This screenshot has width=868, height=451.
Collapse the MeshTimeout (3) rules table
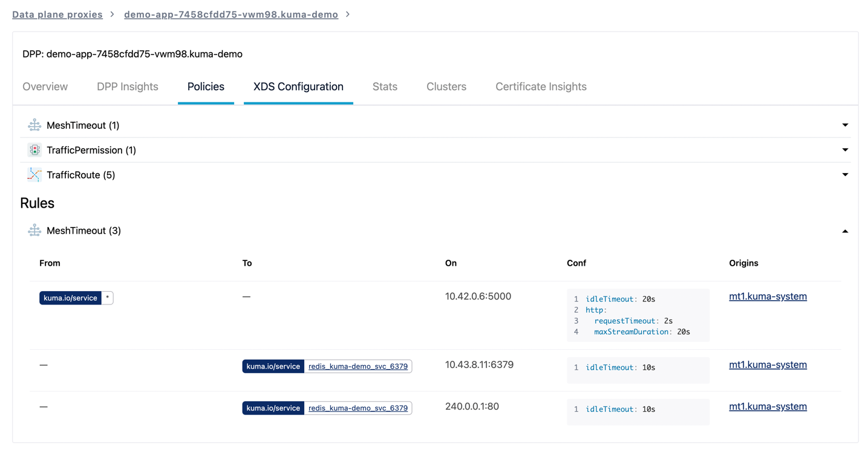tap(845, 231)
